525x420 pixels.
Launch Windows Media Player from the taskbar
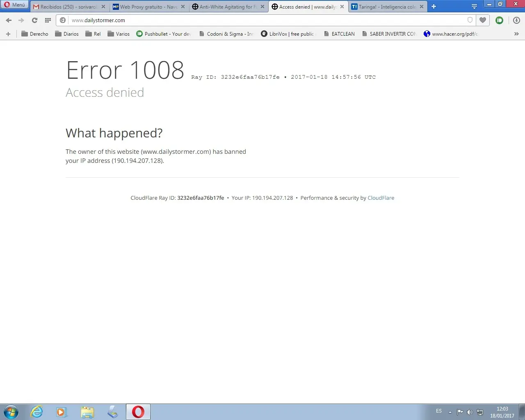coord(62,412)
